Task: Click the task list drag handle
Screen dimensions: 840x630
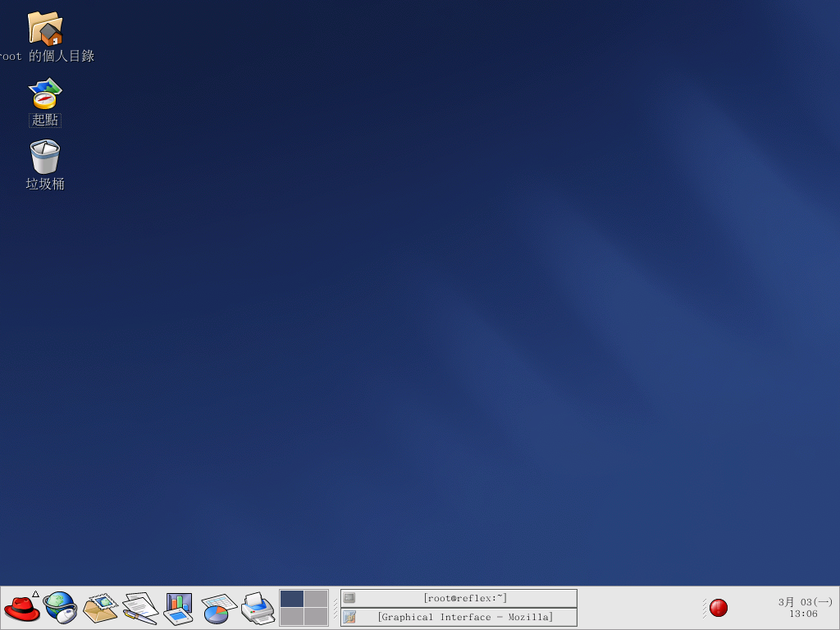Action: coord(336,608)
